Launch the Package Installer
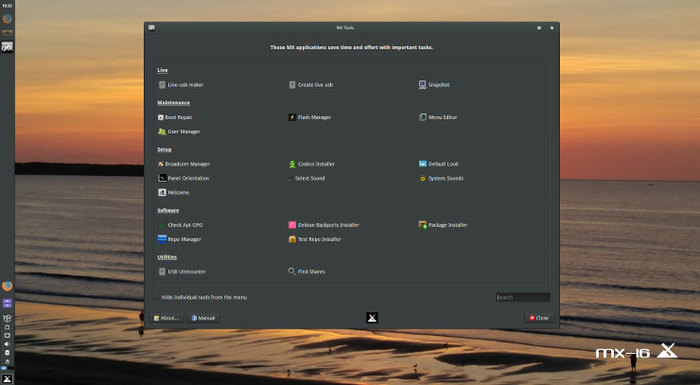Image resolution: width=700 pixels, height=385 pixels. (x=443, y=225)
